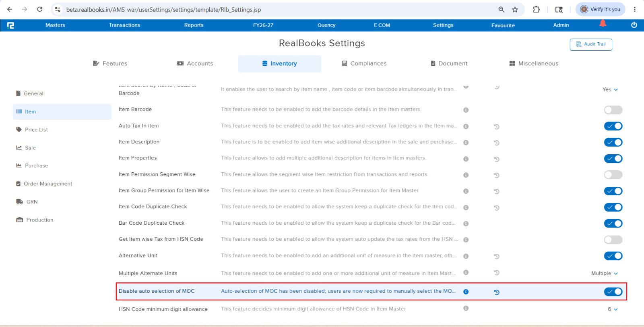Turn off Disable auto selection of MOC
This screenshot has width=644, height=327.
click(613, 292)
